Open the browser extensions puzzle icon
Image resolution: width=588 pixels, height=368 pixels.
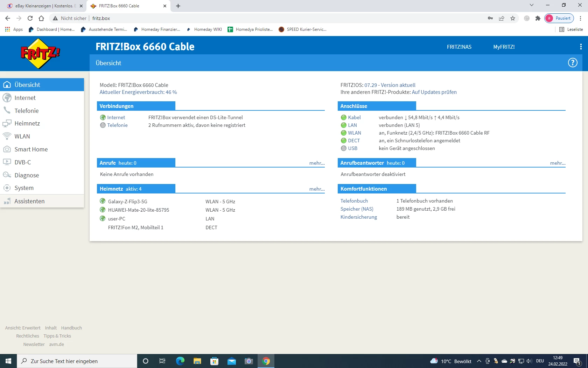click(x=538, y=18)
